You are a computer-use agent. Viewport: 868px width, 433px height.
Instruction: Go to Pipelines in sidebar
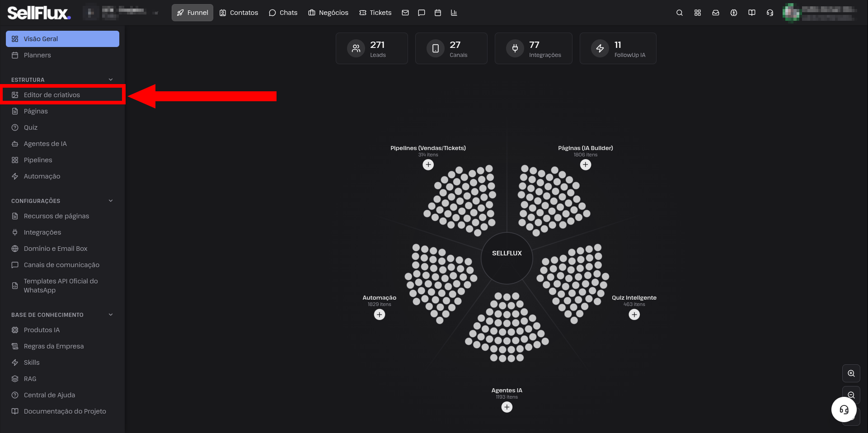tap(62, 160)
